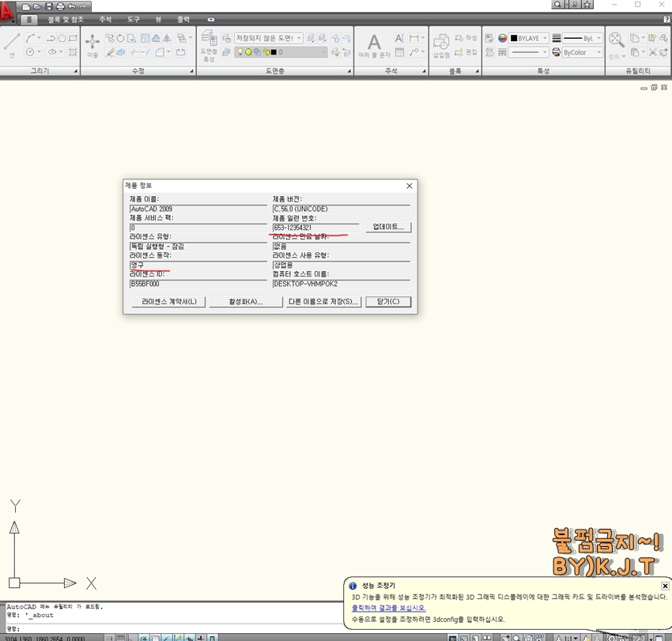672x641 pixels.
Task: Expand the Draw (그리기) panel
Action: 76,71
